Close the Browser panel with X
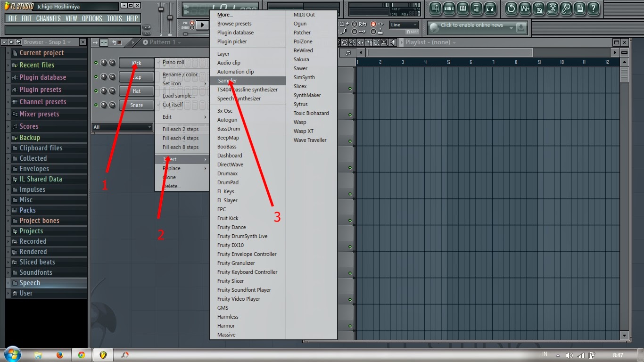The width and height of the screenshot is (644, 362). click(x=83, y=42)
